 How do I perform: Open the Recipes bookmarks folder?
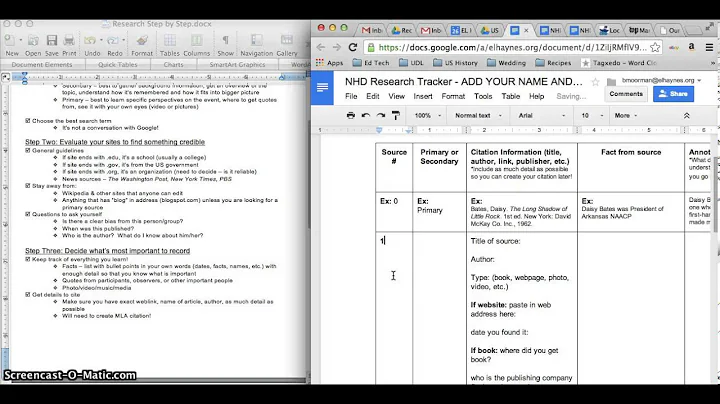(x=553, y=63)
